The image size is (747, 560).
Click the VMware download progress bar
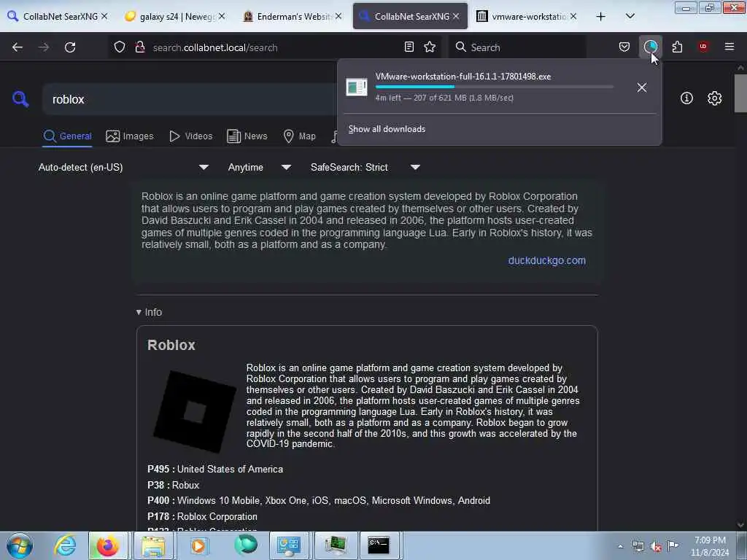point(494,87)
